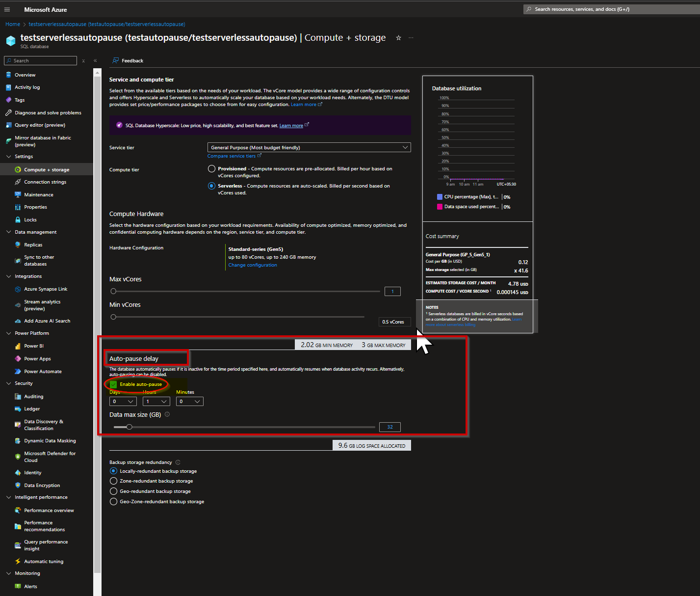Collapse the Intelligent performance section
Screen dimensions: 700x596
[x=8, y=497]
